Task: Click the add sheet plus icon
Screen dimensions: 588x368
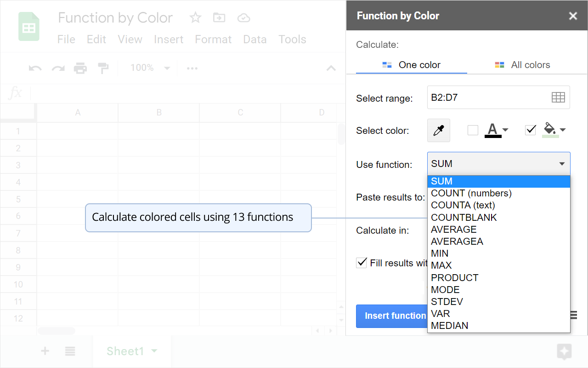Action: [45, 351]
